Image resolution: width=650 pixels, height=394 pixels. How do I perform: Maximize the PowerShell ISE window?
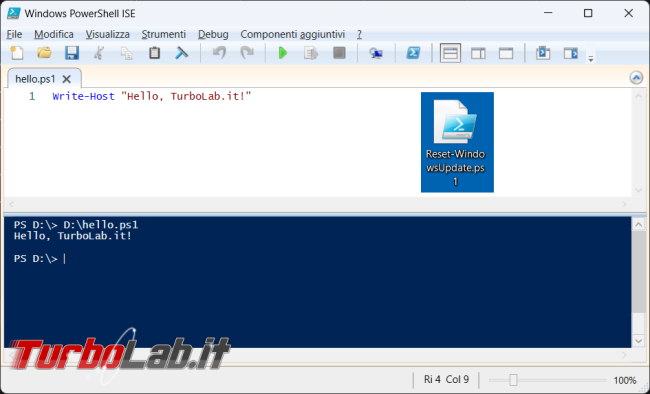tap(588, 13)
